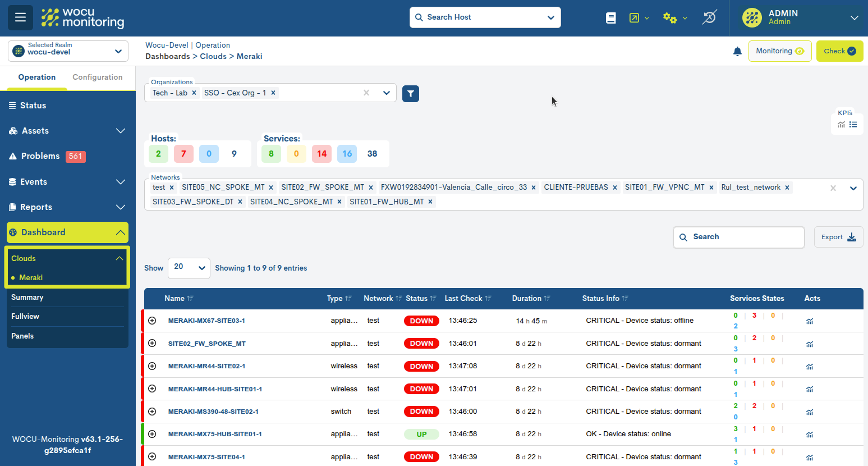Clear all selected networks
Image resolution: width=868 pixels, height=466 pixels.
833,188
